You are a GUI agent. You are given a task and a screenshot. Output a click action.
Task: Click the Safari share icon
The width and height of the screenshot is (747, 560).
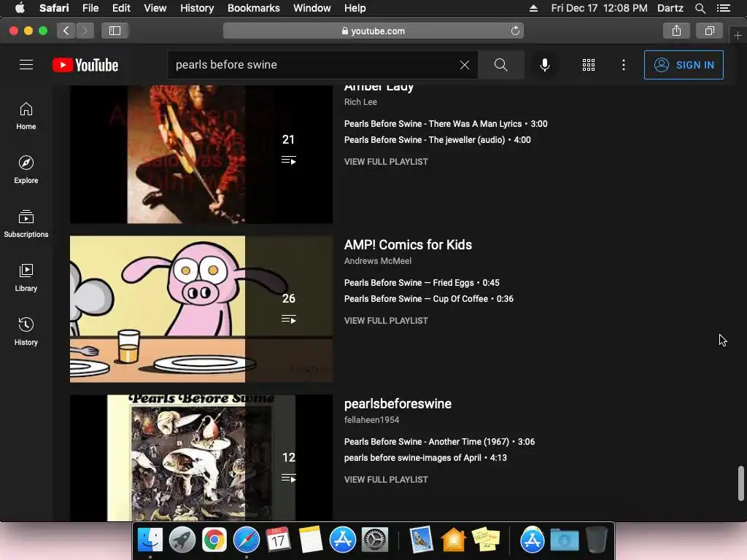point(676,31)
